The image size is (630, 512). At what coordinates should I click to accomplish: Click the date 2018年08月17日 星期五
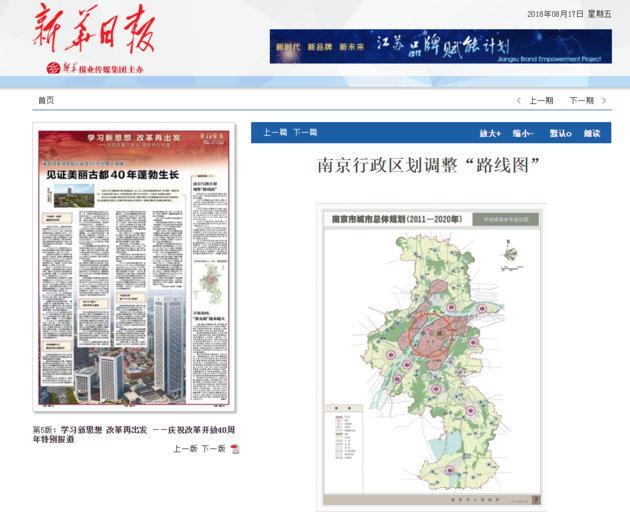coord(569,14)
